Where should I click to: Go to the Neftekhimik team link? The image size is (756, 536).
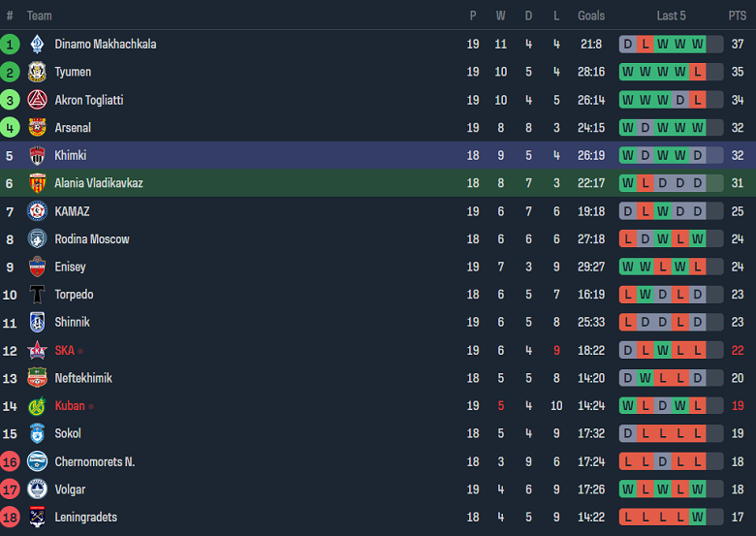click(83, 378)
